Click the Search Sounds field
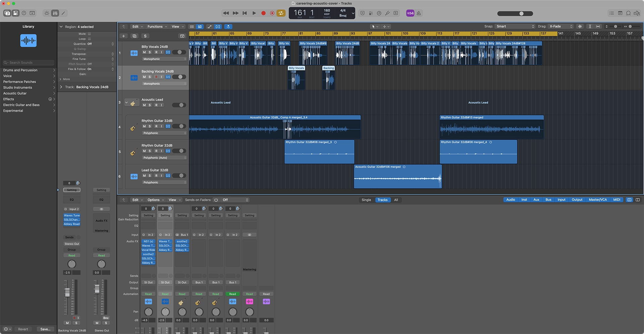 coord(29,62)
